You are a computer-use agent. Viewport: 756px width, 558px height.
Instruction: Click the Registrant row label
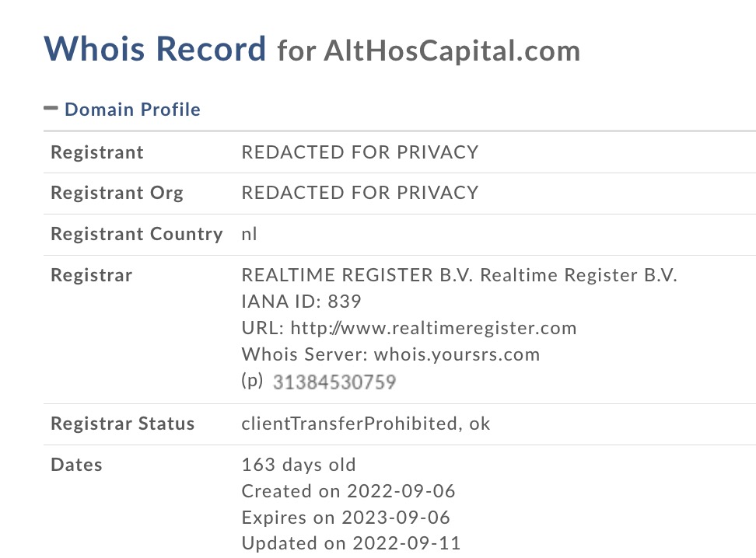coord(97,152)
